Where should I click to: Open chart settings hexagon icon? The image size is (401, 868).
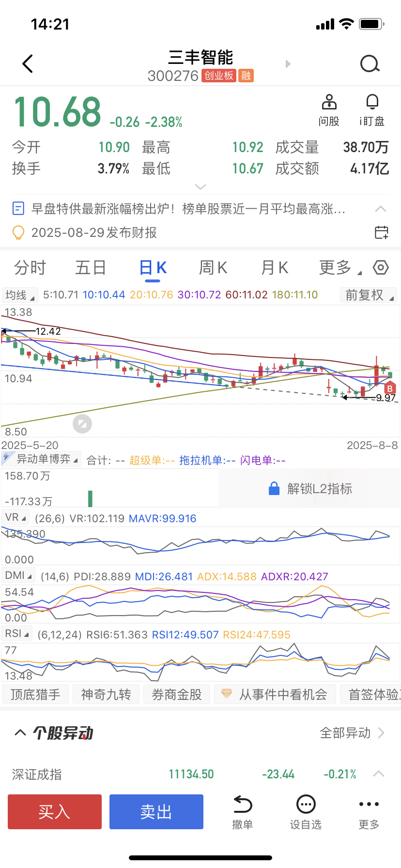381,267
